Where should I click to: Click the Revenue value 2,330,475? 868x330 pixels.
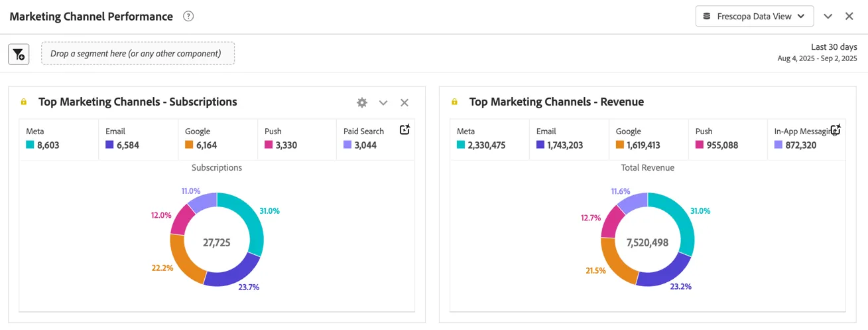click(x=487, y=145)
